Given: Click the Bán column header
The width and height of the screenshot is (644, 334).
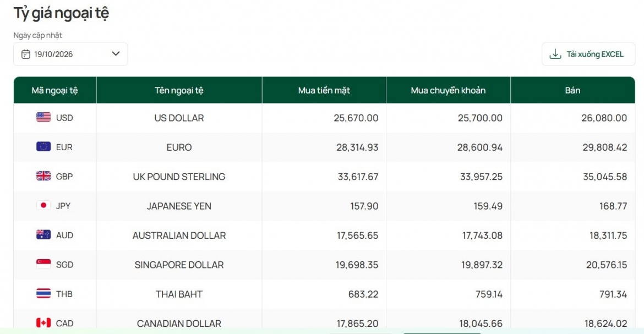Looking at the screenshot, I should pyautogui.click(x=572, y=90).
